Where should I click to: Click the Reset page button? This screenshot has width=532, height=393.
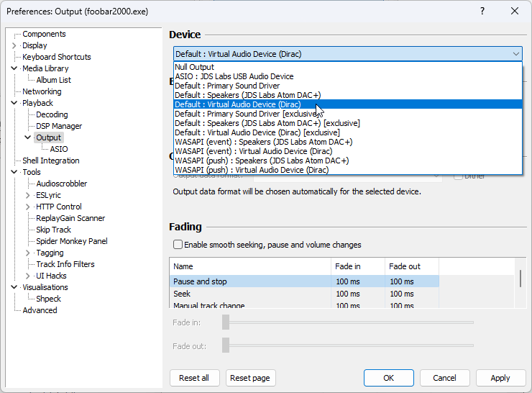point(250,378)
